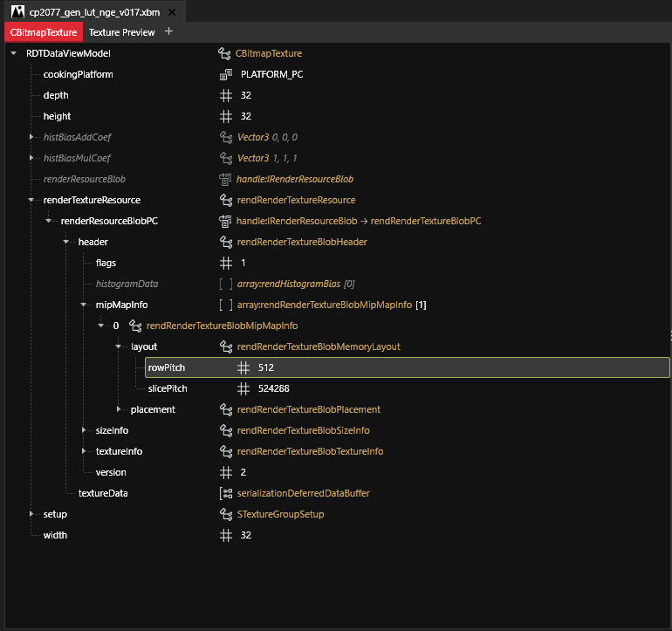Collapse the layout node
Screen dimensions: 672x631
click(x=120, y=347)
